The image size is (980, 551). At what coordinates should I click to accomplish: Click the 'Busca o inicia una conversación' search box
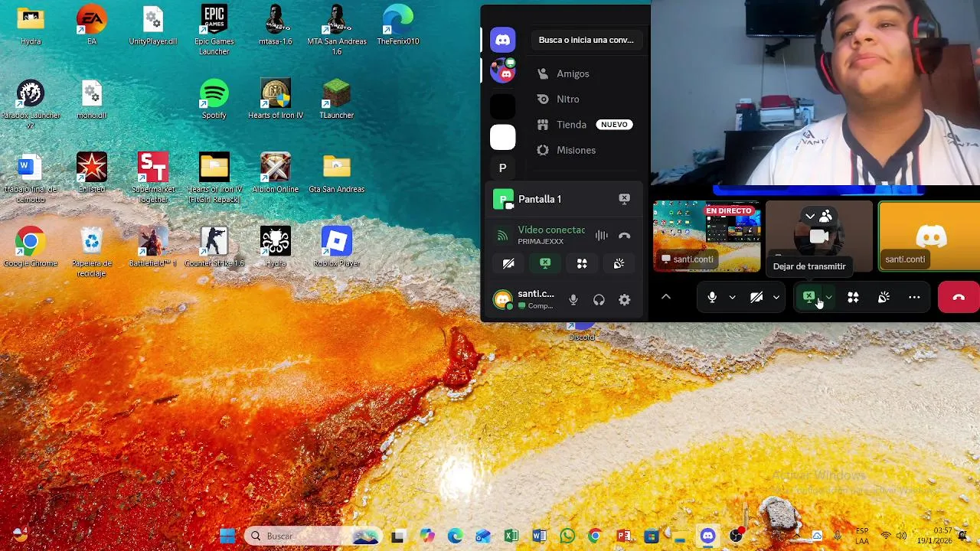click(x=586, y=40)
